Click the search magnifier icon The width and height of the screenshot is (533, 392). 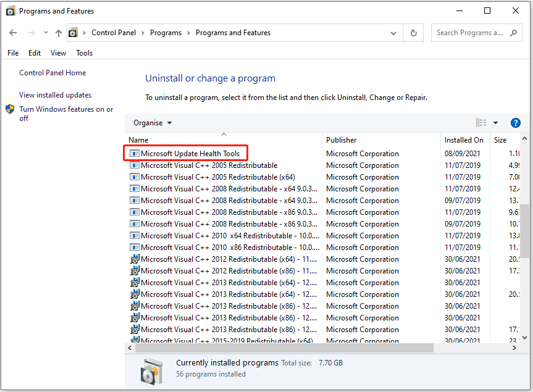[x=513, y=33]
